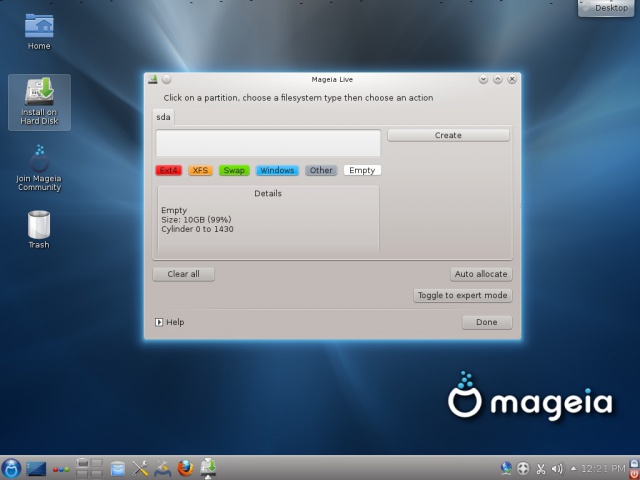The image size is (640, 480).
Task: Choose the blue Windows filesystem type
Action: [x=277, y=170]
